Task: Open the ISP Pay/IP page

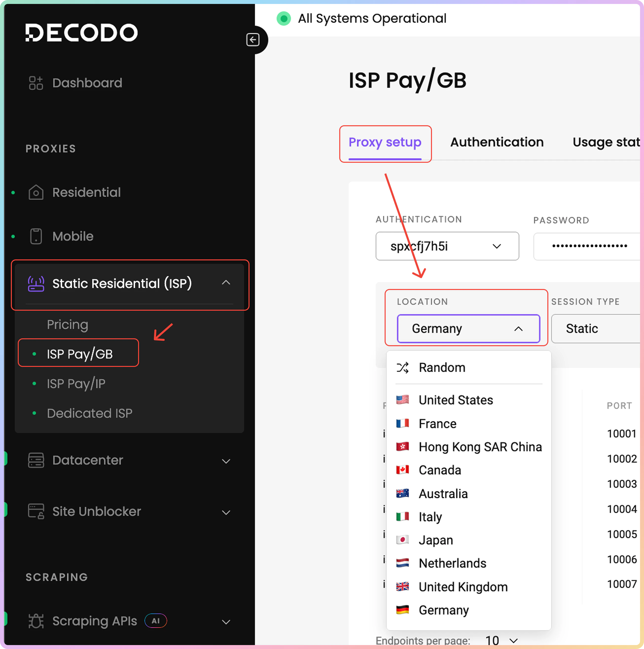Action: [x=76, y=384]
